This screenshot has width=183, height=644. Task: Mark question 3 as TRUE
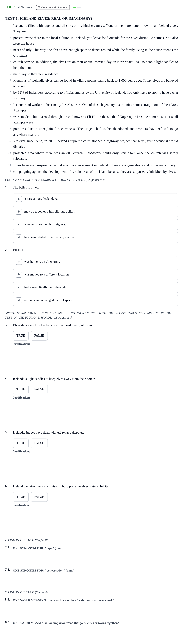21,336
